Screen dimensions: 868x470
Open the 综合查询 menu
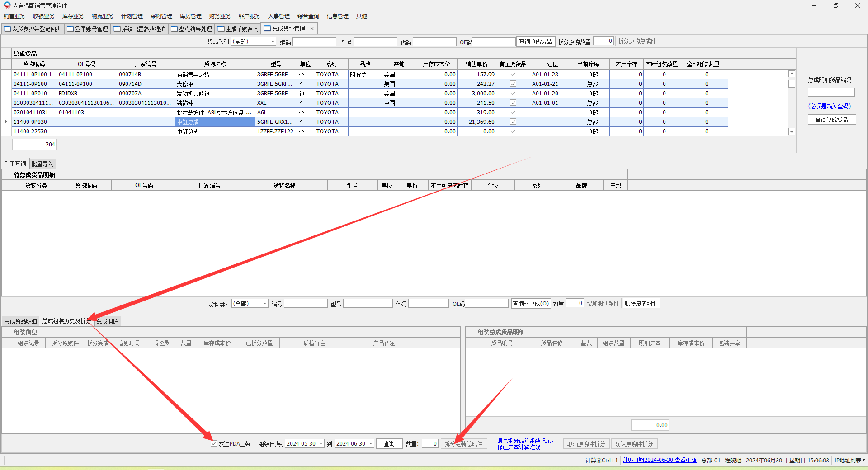tap(308, 16)
